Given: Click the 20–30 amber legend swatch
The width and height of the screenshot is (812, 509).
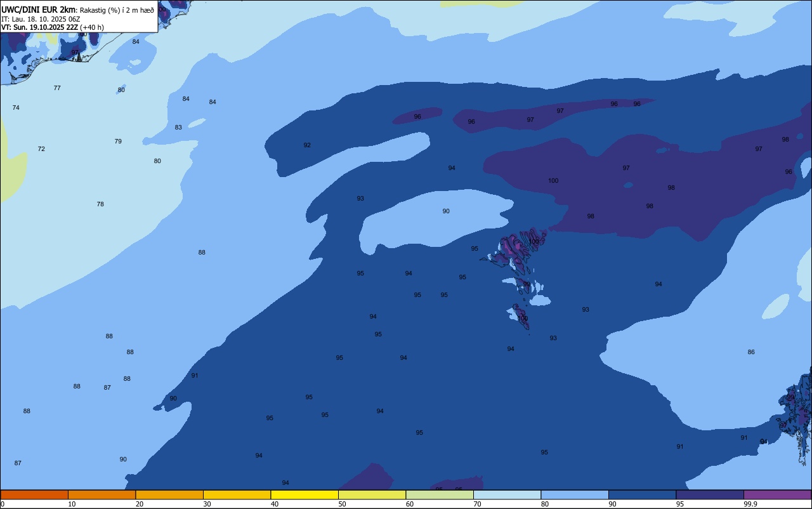Looking at the screenshot, I should 169,494.
